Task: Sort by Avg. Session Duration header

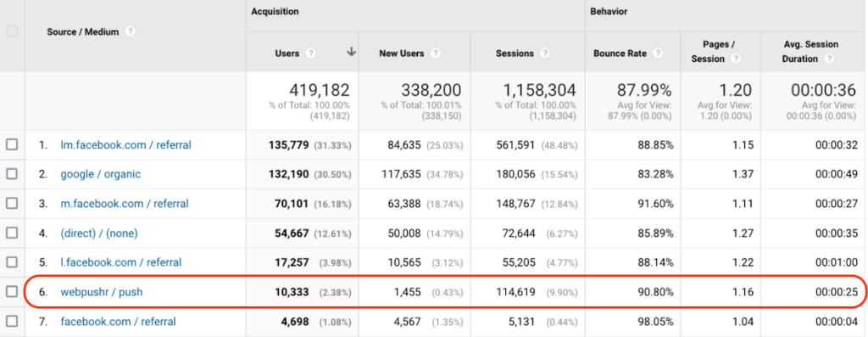Action: click(810, 52)
